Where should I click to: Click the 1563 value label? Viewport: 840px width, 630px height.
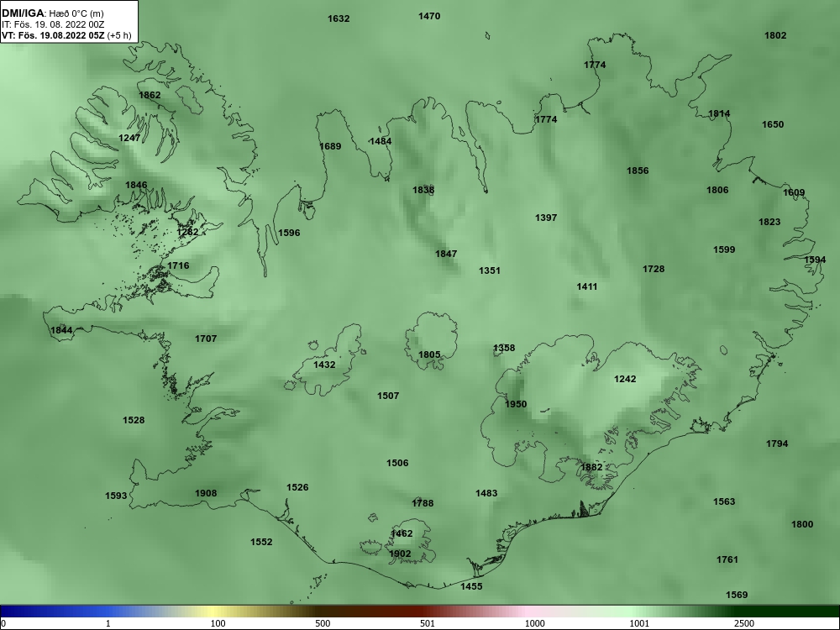point(724,502)
